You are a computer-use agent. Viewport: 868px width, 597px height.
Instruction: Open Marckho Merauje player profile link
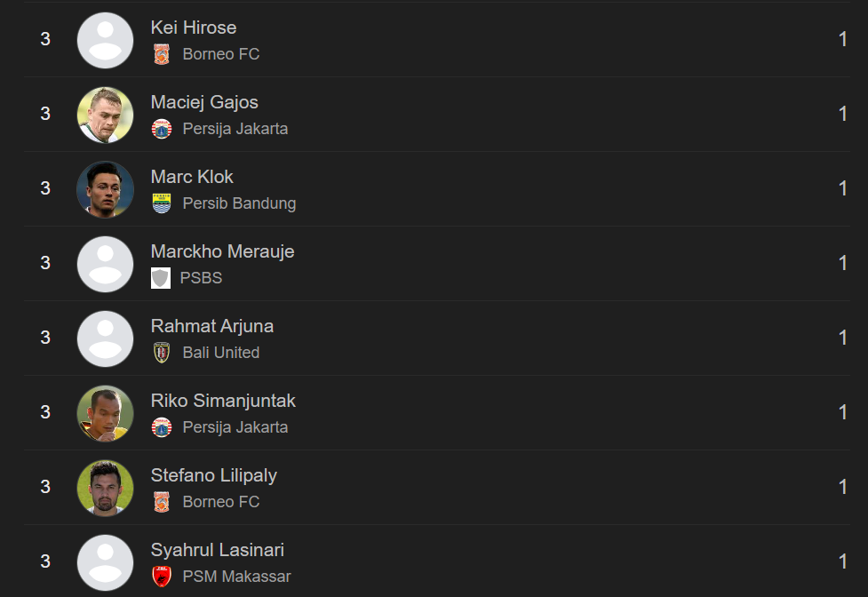coord(222,251)
